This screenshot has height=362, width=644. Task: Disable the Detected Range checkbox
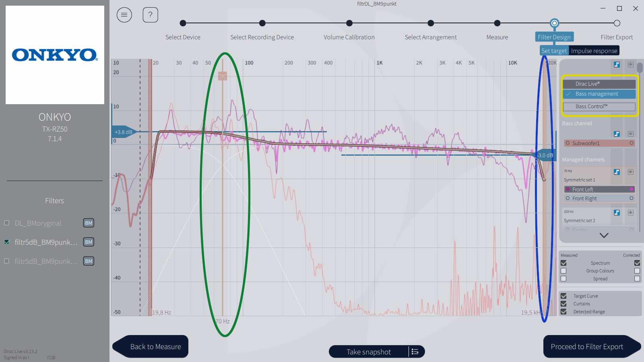point(563,312)
